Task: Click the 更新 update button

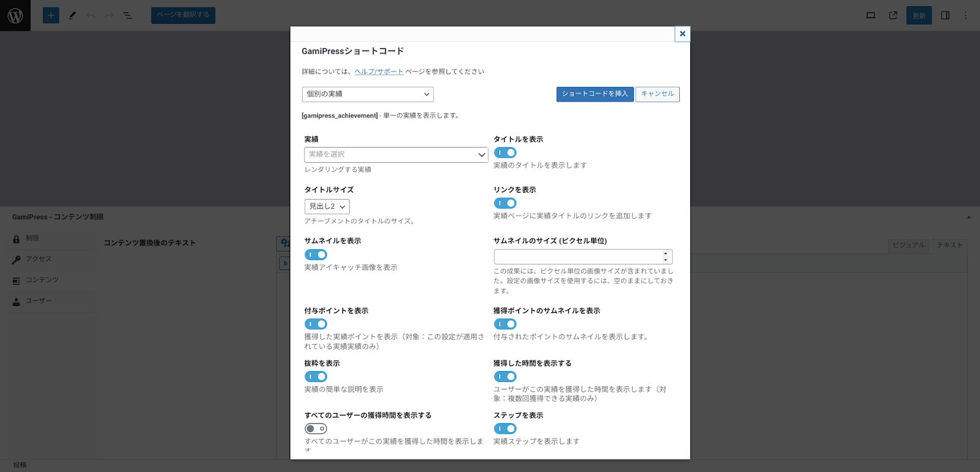Action: pos(919,15)
